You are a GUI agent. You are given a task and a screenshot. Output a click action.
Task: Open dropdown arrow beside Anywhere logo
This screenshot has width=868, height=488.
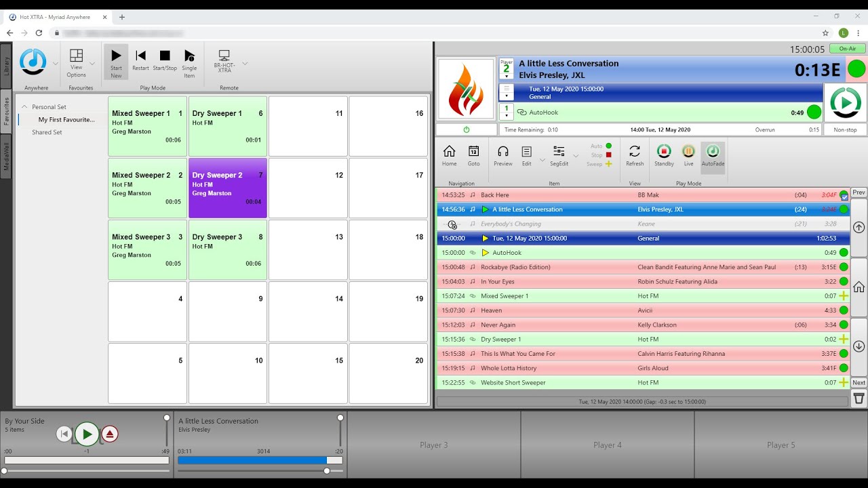[x=56, y=64]
